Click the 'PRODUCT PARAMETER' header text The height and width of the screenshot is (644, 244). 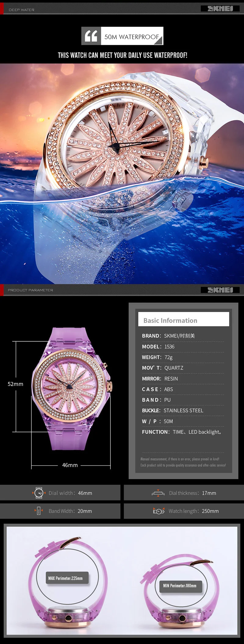(x=30, y=290)
